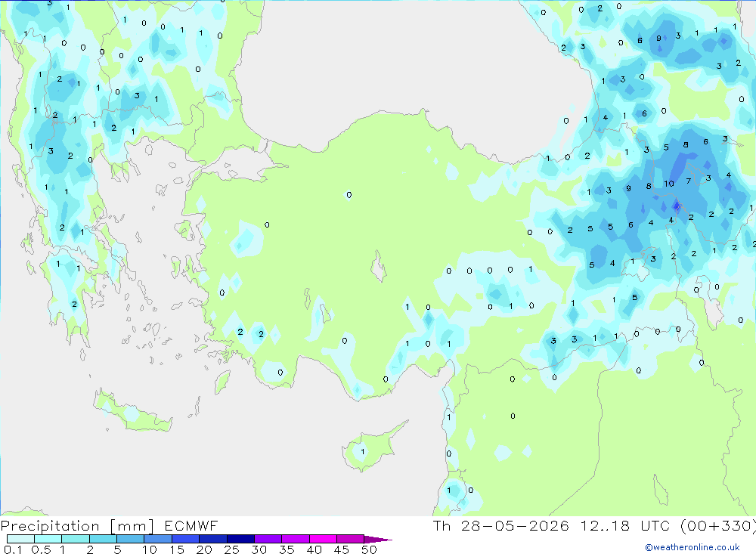The height and width of the screenshot is (554, 756).
Task: Click the '0.1' legend scale label
Action: (x=13, y=549)
